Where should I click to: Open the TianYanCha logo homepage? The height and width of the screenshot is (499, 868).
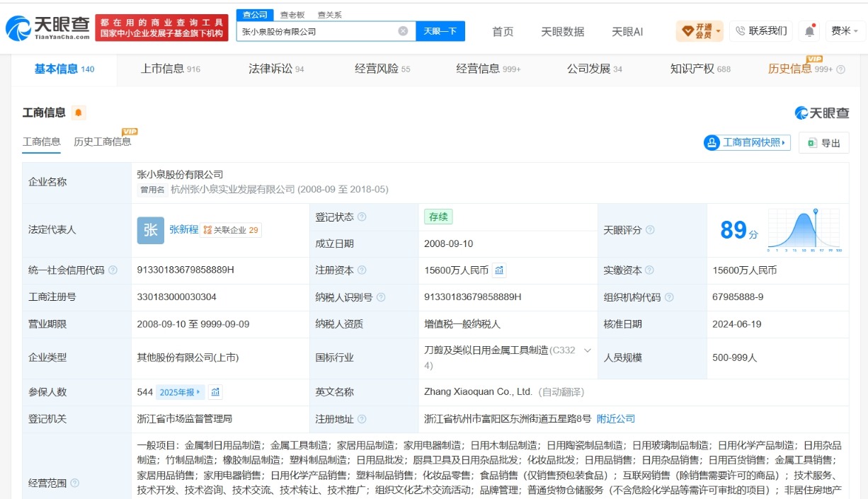[47, 29]
